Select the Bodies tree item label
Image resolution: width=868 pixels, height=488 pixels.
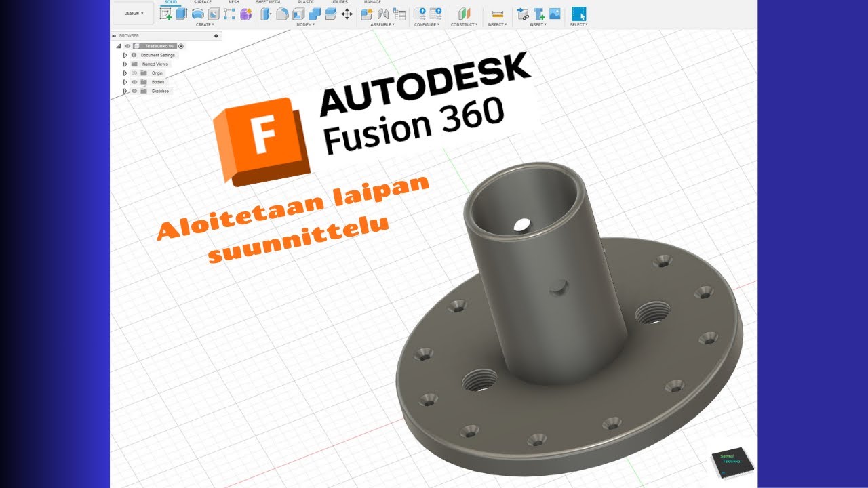[158, 82]
